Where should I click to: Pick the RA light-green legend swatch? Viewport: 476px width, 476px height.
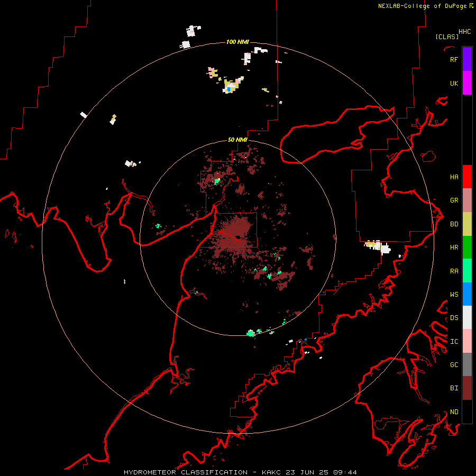click(467, 271)
